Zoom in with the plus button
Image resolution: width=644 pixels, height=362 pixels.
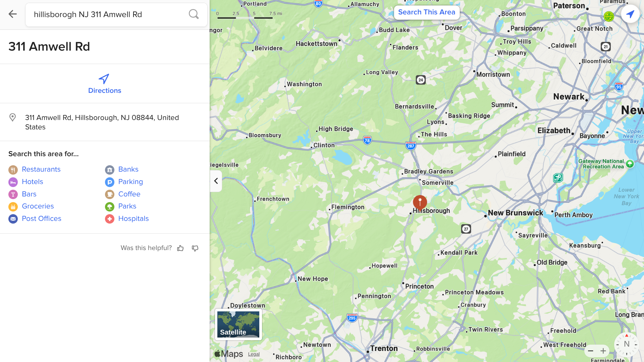[x=603, y=351]
